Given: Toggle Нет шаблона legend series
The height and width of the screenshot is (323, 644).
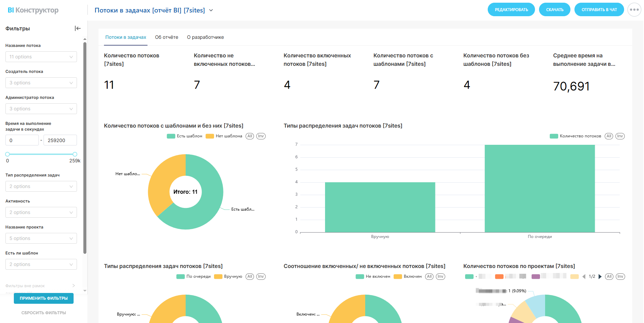Looking at the screenshot, I should (x=224, y=136).
